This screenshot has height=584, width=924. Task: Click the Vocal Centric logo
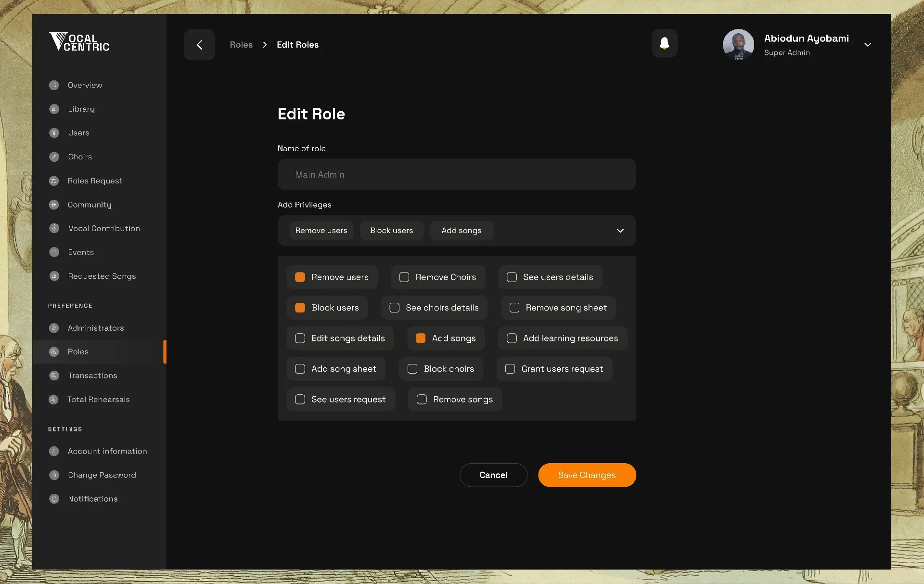coord(79,42)
